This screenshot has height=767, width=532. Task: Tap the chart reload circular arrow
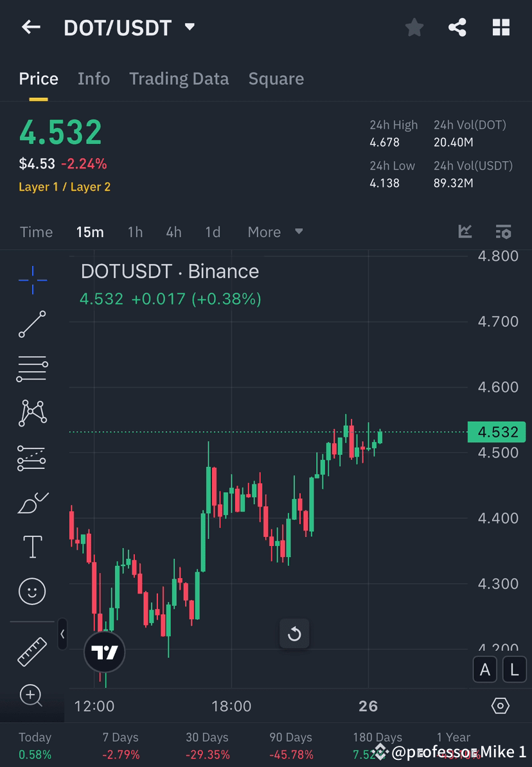pyautogui.click(x=294, y=633)
